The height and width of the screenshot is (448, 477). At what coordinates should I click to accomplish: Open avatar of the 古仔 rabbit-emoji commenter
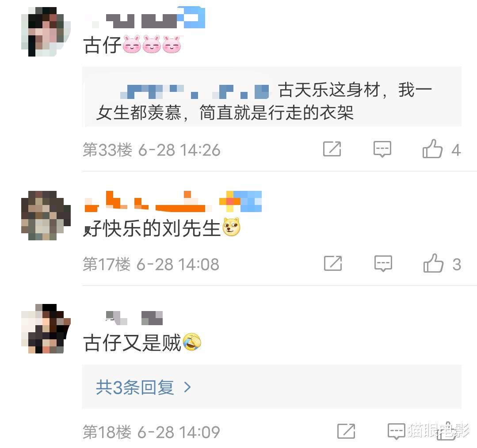pos(46,32)
